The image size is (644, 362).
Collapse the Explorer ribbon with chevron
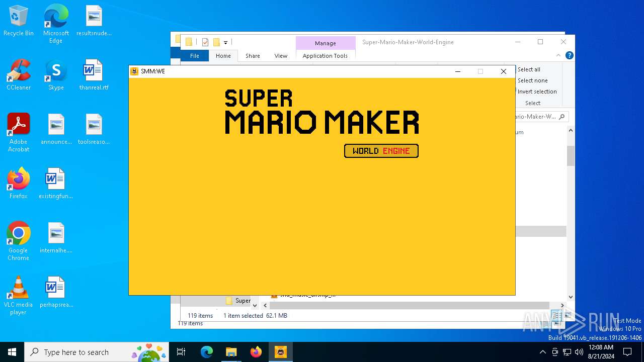558,55
